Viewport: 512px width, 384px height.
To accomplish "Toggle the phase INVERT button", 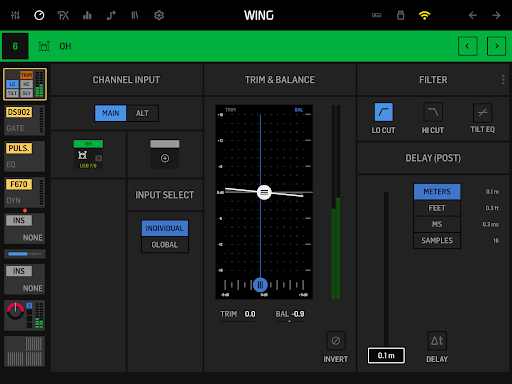I will click(336, 341).
